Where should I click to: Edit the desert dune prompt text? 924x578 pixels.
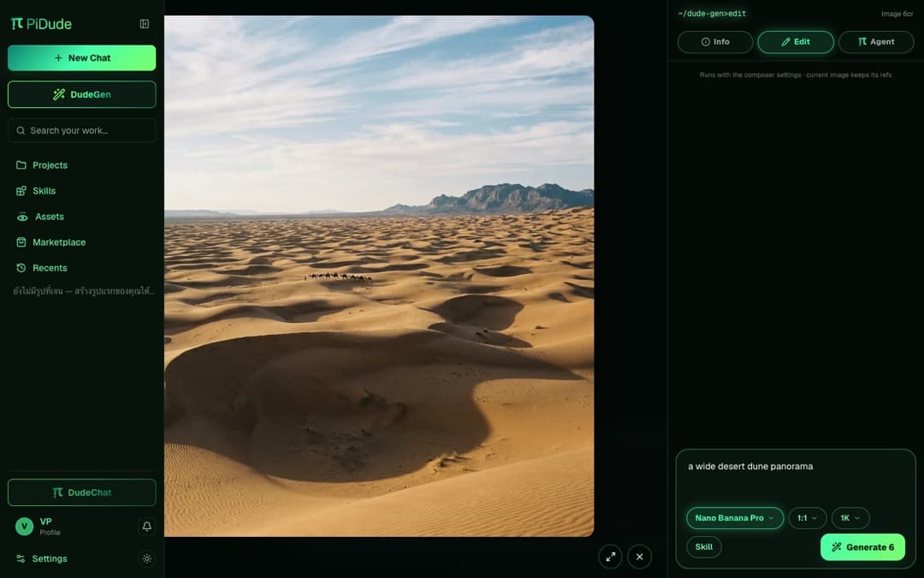tap(750, 467)
